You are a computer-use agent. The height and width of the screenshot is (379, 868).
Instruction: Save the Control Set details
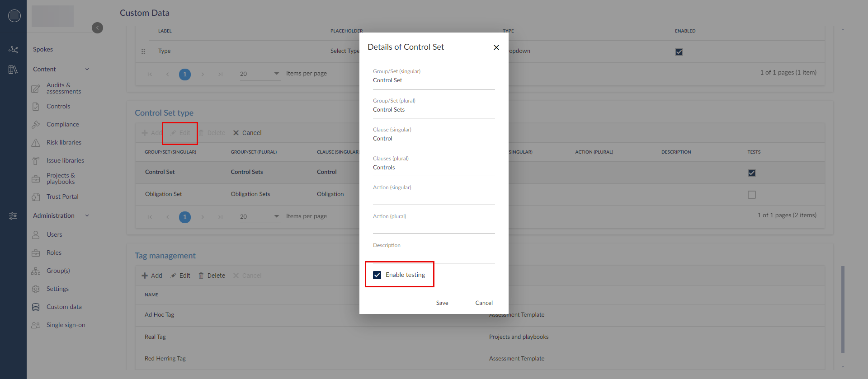coord(442,303)
